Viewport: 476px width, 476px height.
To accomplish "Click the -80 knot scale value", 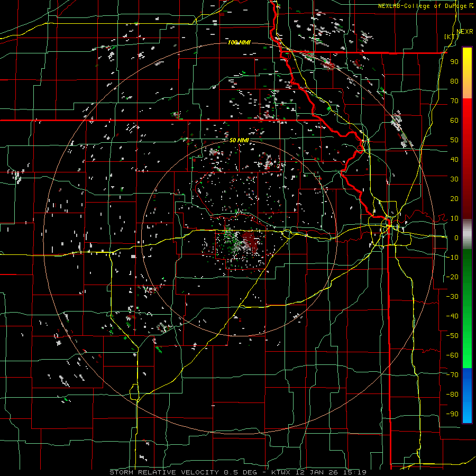I will tap(452, 395).
